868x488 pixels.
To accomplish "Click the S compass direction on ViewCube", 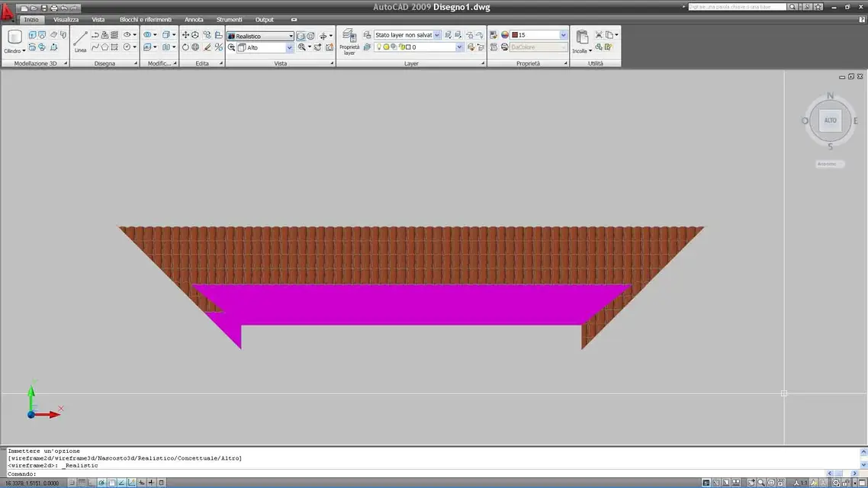I will 830,146.
